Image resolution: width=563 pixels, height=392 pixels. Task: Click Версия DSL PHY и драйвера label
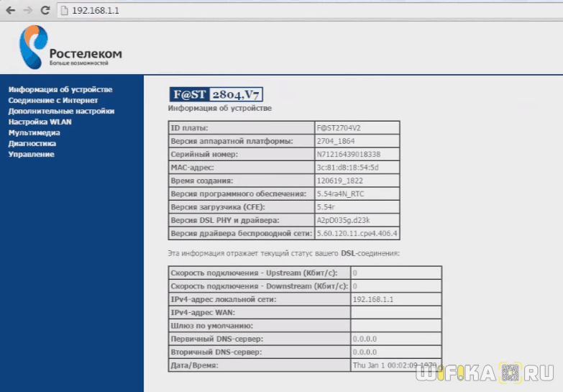point(225,220)
